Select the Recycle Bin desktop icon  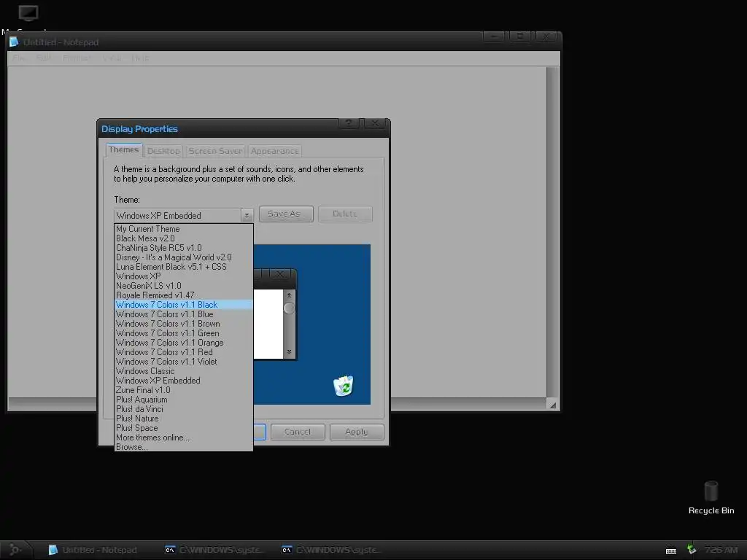click(x=711, y=497)
